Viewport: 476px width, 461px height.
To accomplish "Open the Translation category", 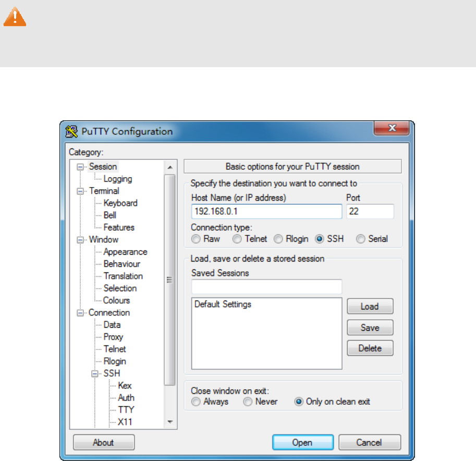I will tap(123, 276).
